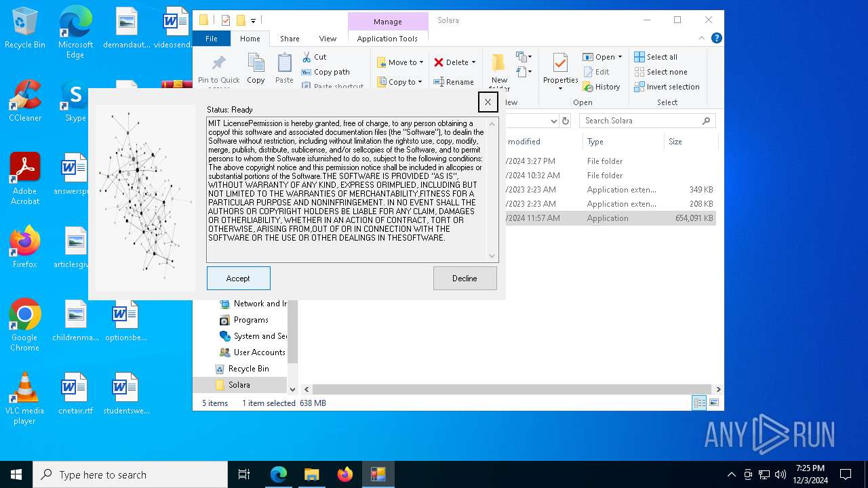This screenshot has width=868, height=488.
Task: Click the red Delete icon
Action: [x=439, y=62]
